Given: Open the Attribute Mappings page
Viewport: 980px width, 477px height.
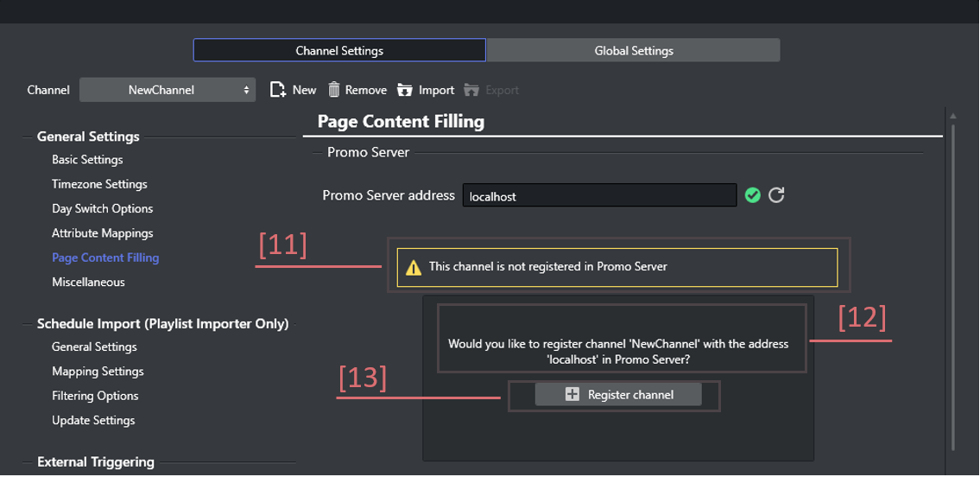Looking at the screenshot, I should pyautogui.click(x=102, y=233).
